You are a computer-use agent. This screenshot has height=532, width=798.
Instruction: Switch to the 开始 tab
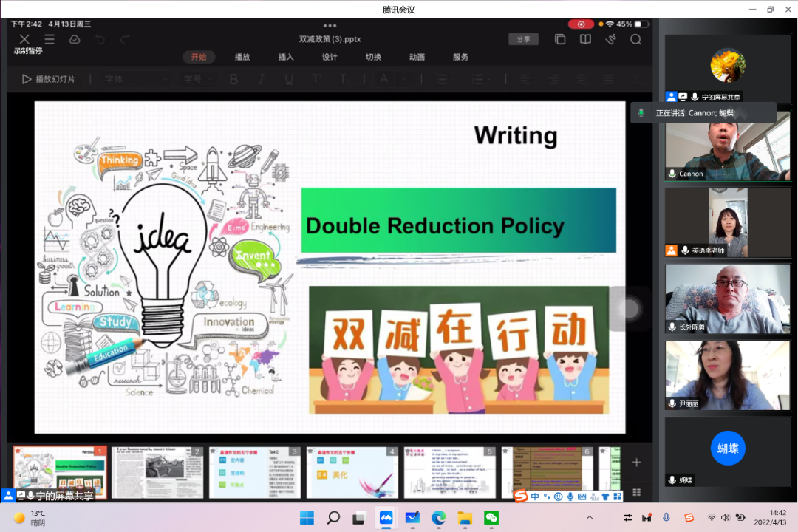click(x=199, y=57)
